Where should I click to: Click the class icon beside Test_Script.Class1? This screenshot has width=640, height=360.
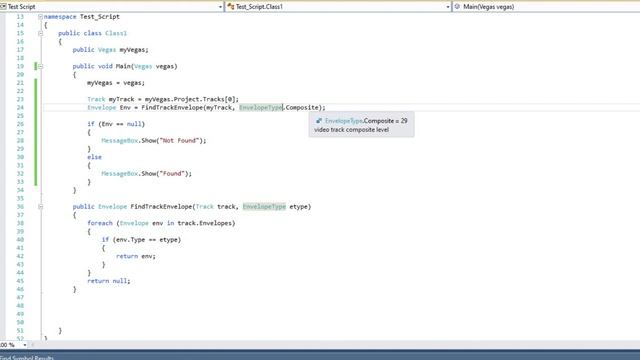click(231, 7)
